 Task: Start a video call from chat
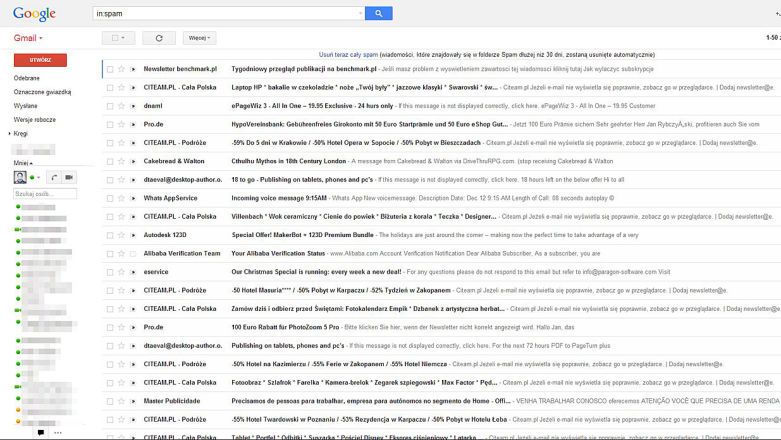[69, 177]
